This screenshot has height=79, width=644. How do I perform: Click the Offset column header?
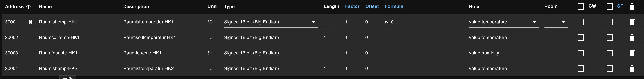pyautogui.click(x=372, y=6)
